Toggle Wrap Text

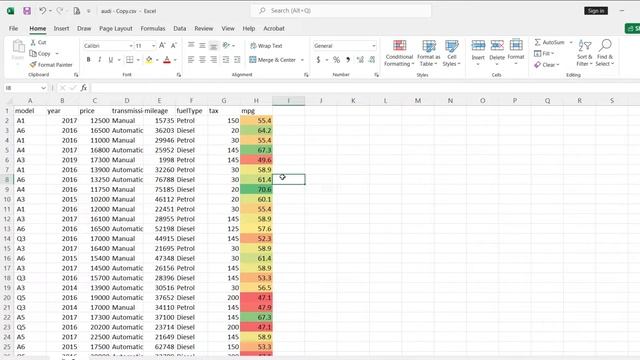tap(266, 46)
